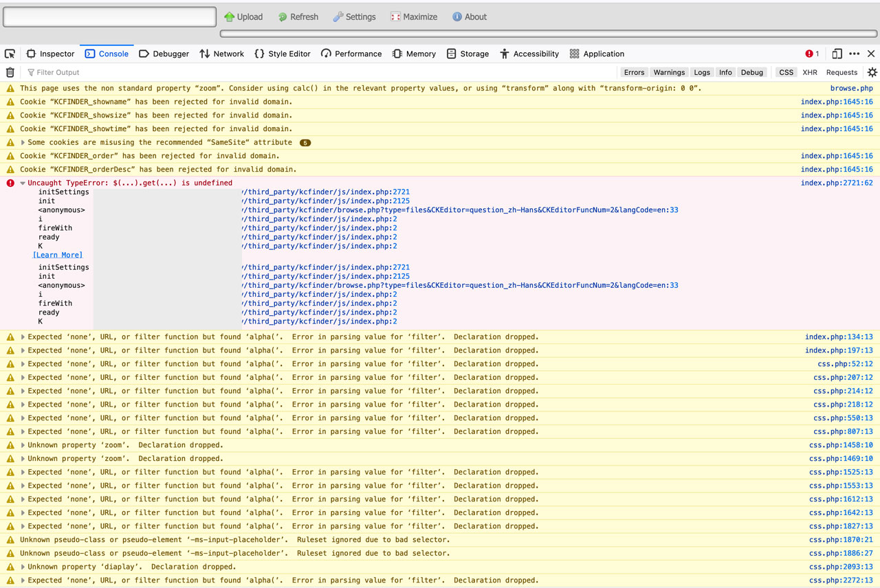Expand the filter warning at css.php:807:13
Image resolution: width=880 pixels, height=588 pixels.
(23, 431)
